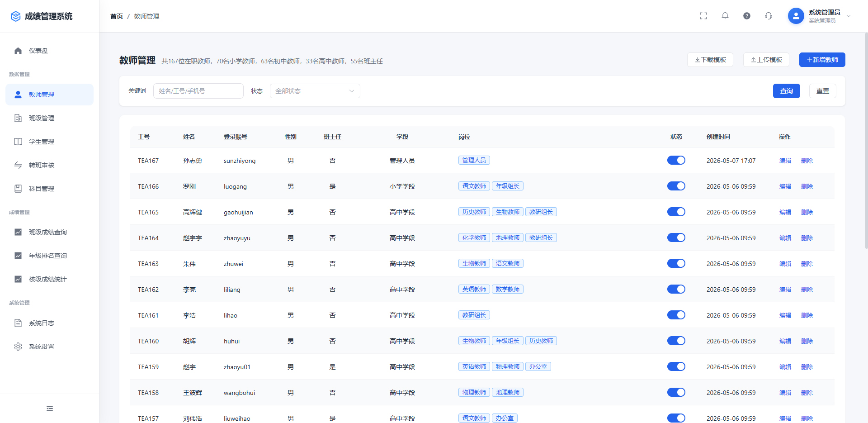
Task: Click 编辑 for TEA167 孙志勇
Action: coord(785,161)
